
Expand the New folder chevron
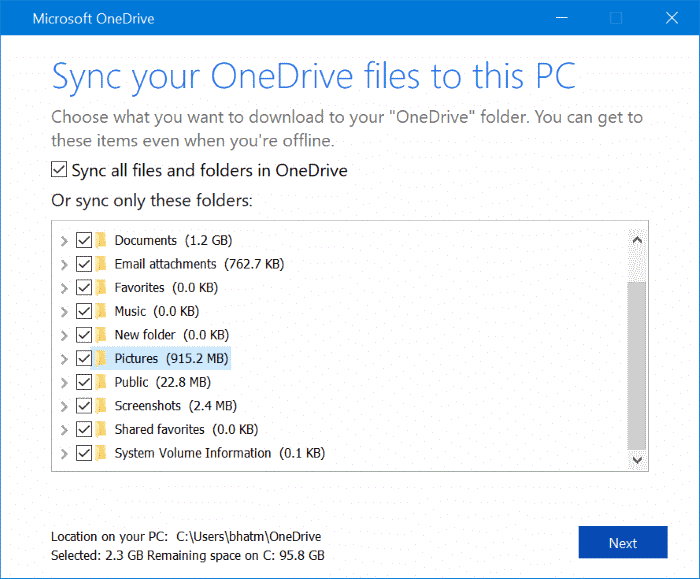click(64, 336)
